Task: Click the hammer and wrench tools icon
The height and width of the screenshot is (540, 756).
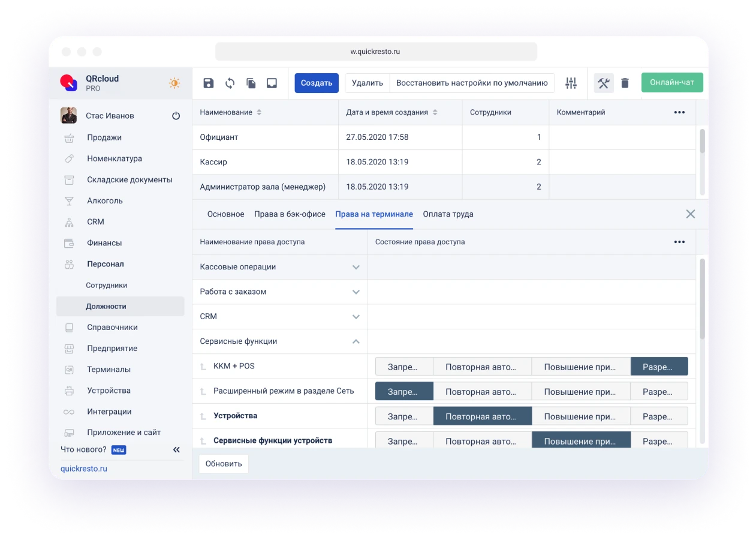Action: [x=604, y=83]
